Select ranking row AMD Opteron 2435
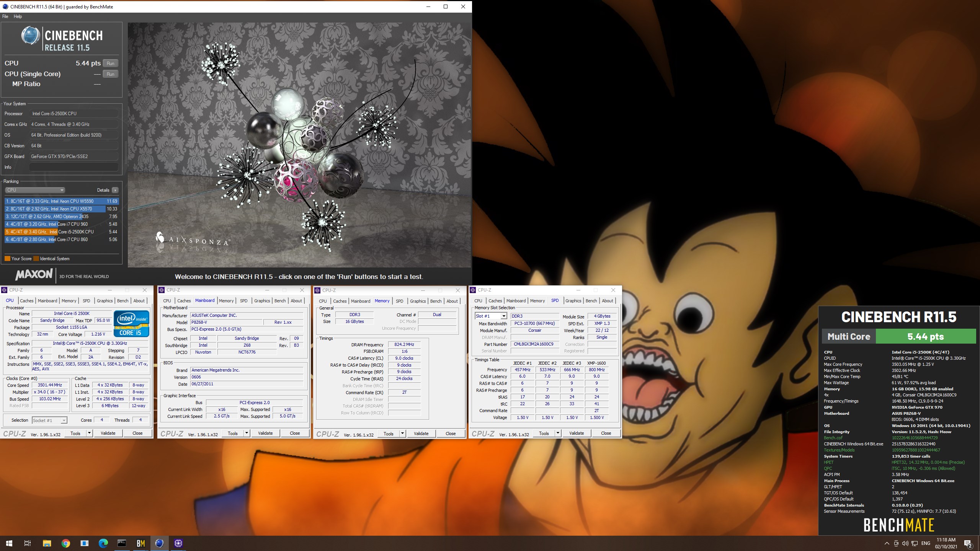The height and width of the screenshot is (551, 980). [x=61, y=217]
